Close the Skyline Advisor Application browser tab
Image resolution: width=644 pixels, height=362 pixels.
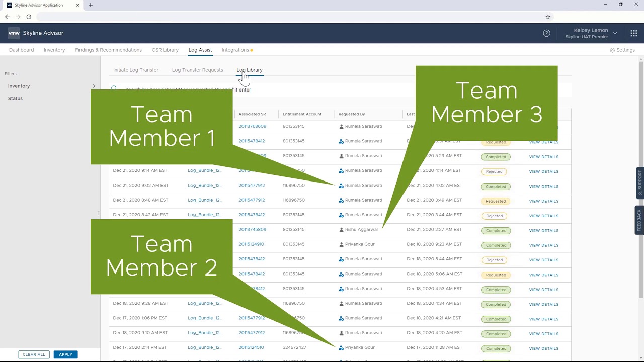[x=78, y=5]
